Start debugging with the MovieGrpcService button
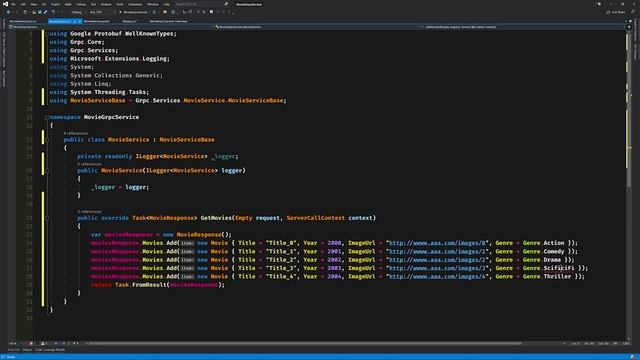This screenshot has width=640, height=360. 134,12
